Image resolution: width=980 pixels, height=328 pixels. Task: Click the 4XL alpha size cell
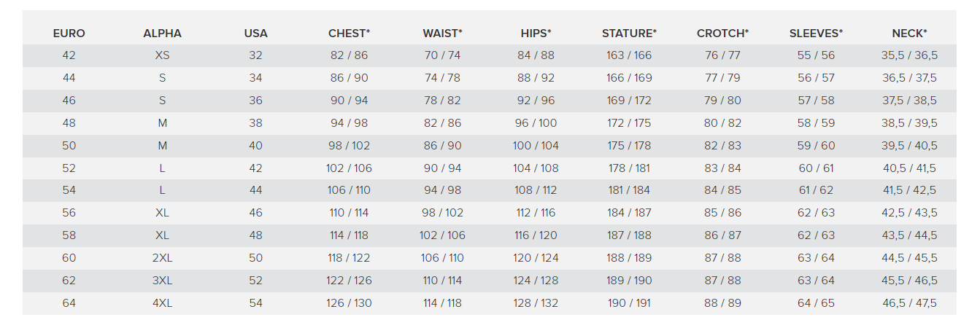point(162,303)
